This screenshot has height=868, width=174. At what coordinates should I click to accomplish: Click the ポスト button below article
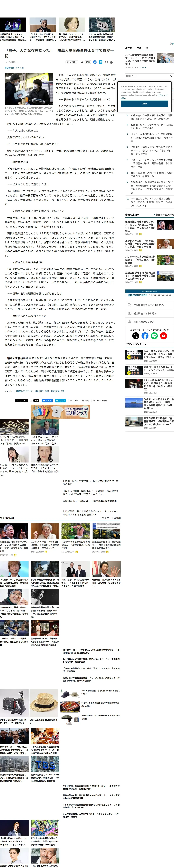coord(22,401)
